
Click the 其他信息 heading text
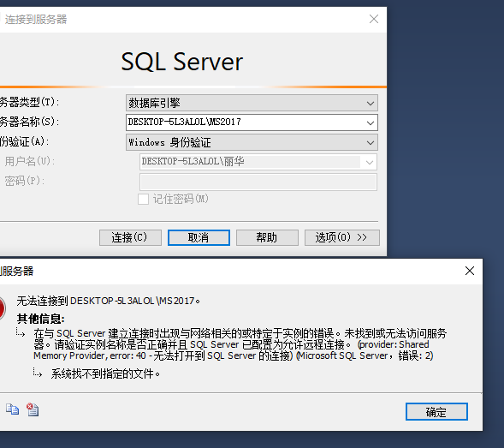coord(41,319)
